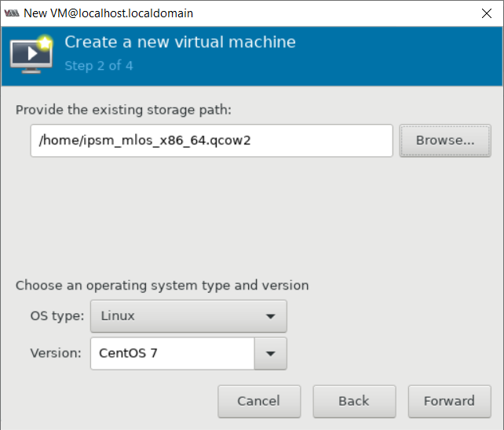Screen dimensions: 504x430
Task: Click Forward to proceed to step 3
Action: coord(449,401)
